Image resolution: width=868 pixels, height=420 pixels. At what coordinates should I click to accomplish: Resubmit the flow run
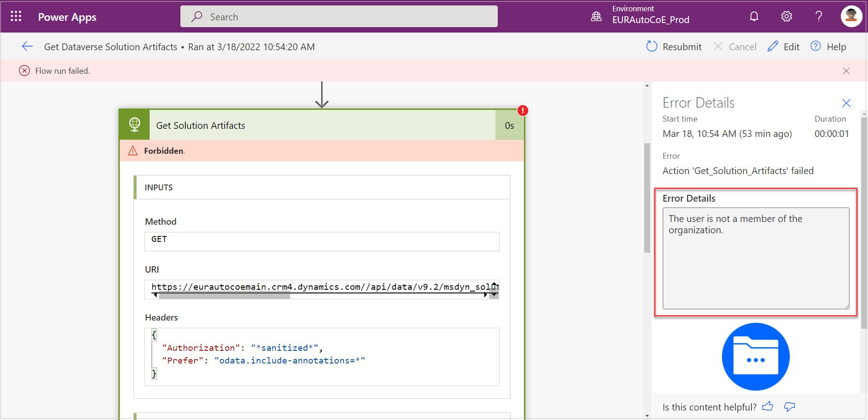[674, 47]
